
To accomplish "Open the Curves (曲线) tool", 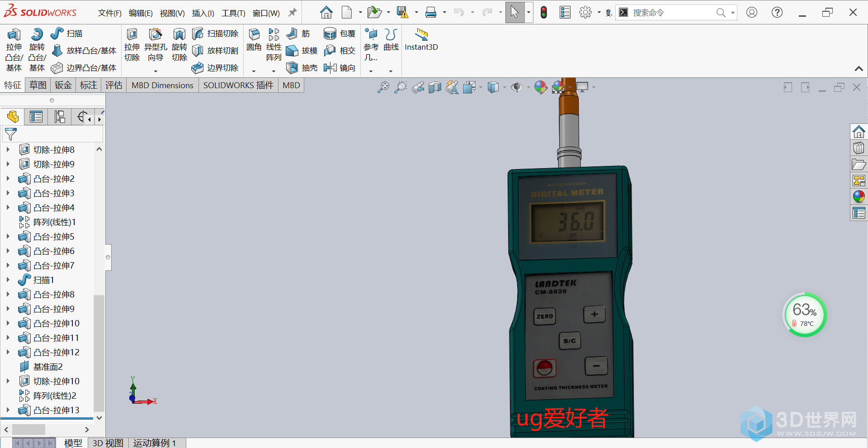I will pyautogui.click(x=391, y=40).
